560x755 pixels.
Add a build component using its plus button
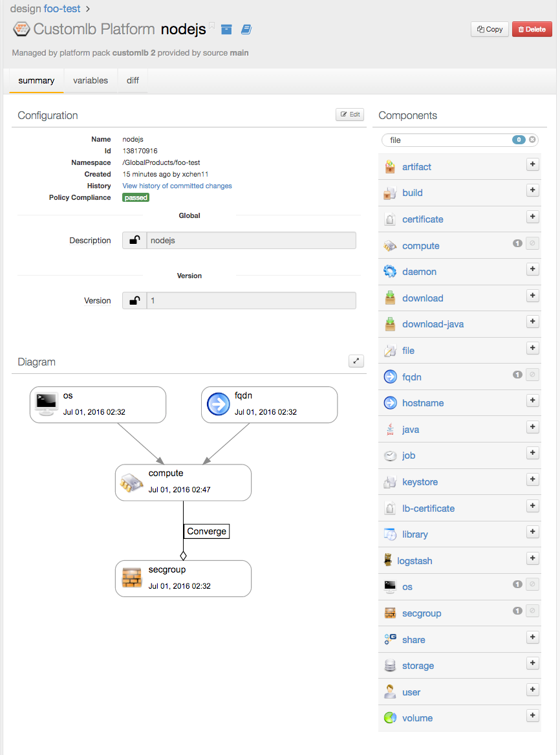(x=532, y=190)
